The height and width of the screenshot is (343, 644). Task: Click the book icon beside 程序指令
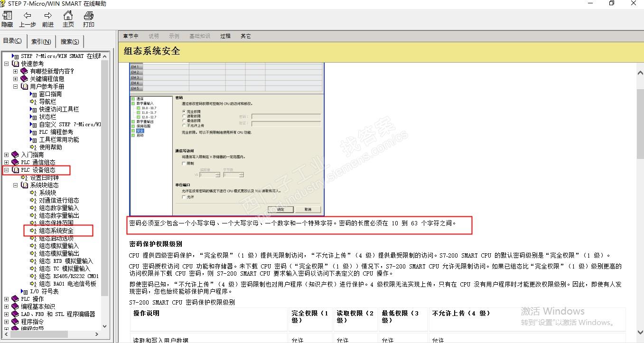pos(16,322)
